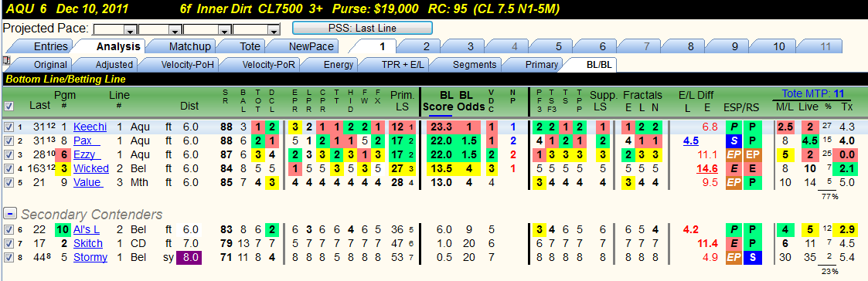Toggle checkbox for the Value row
The width and height of the screenshot is (868, 281).
[x=9, y=182]
